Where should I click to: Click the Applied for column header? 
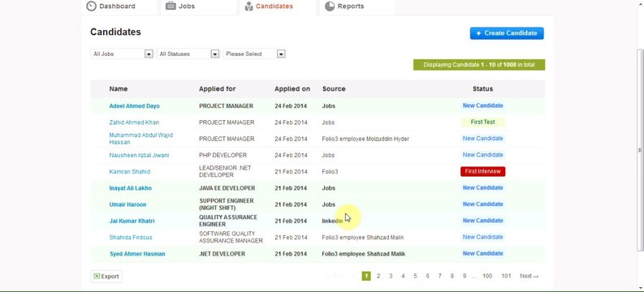click(x=218, y=88)
